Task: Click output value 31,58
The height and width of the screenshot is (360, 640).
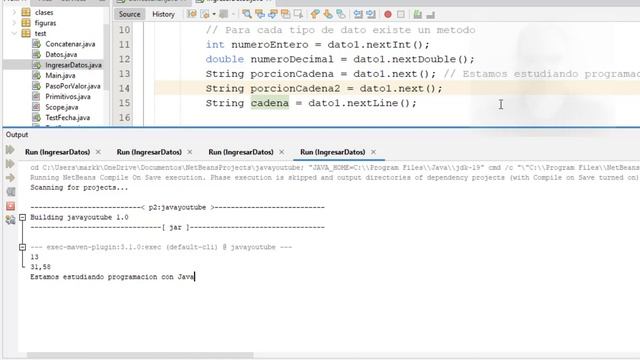Action: pos(40,267)
